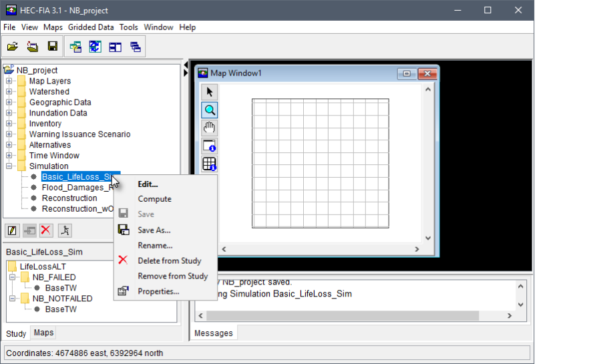Expand the Inventory tree node
601x364 pixels.
[9, 124]
